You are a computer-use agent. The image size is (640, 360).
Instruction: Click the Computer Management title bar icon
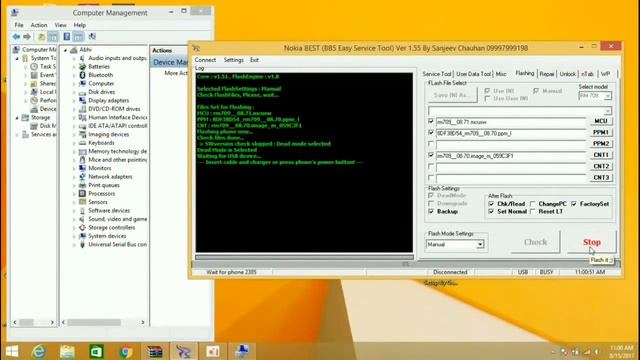(x=15, y=13)
